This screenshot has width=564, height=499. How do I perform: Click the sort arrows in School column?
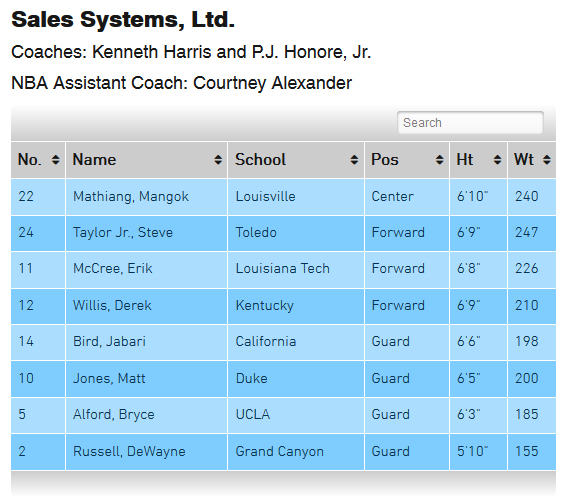(354, 160)
